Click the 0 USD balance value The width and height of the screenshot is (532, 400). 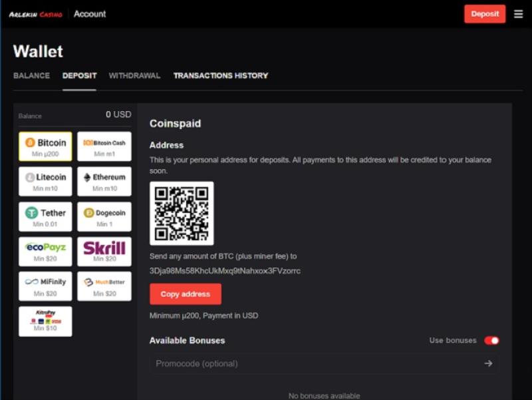tap(118, 114)
